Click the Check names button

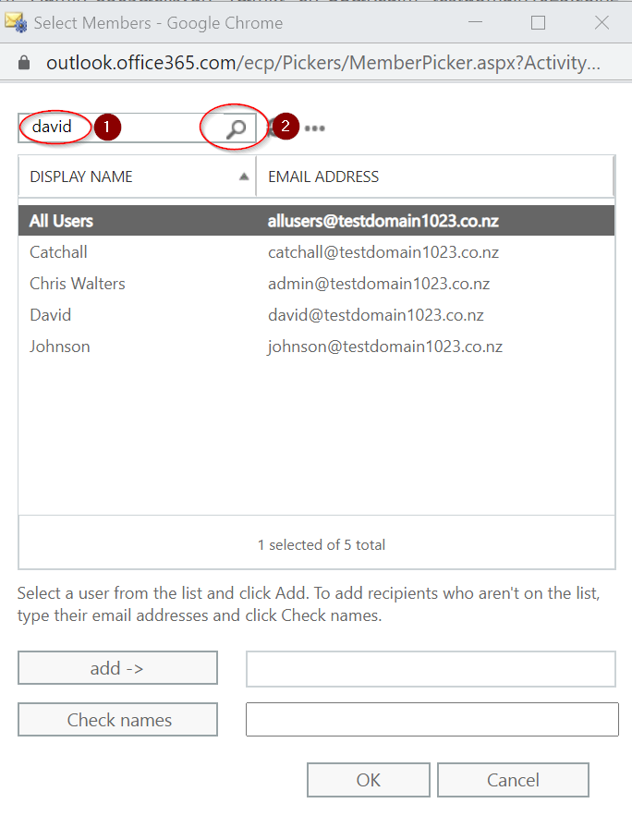click(x=118, y=720)
